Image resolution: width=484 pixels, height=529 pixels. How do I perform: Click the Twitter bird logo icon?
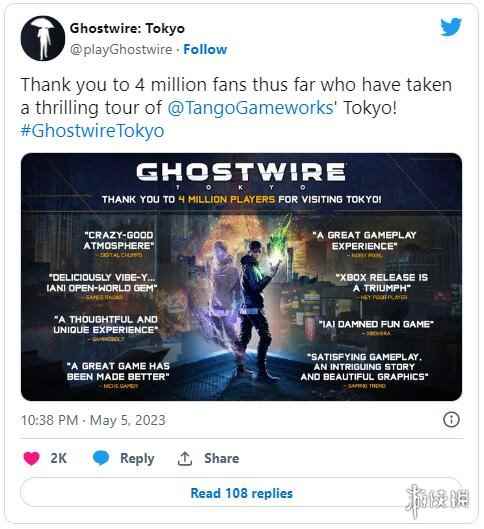(x=451, y=27)
